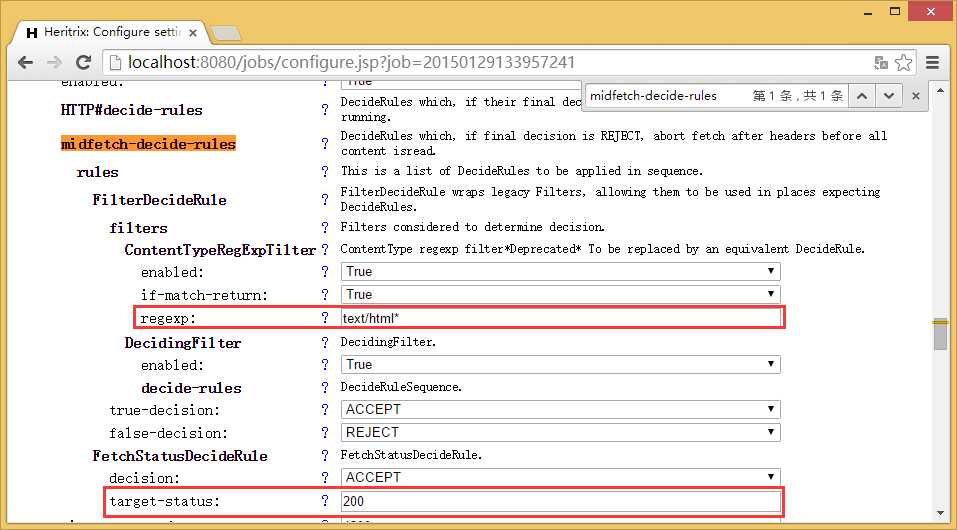This screenshot has width=957, height=530.
Task: Open ContentTypeRegExpFilter enabled dropdown
Action: point(560,271)
